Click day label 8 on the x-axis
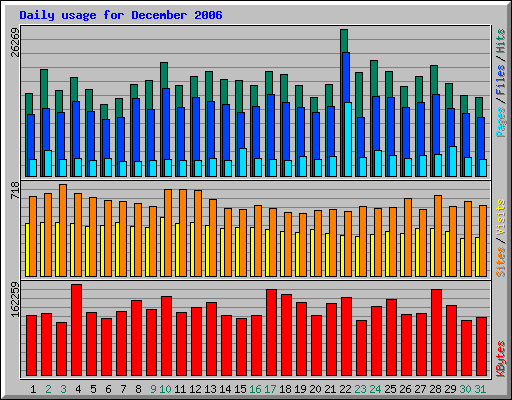Image resolution: width=512 pixels, height=400 pixels. point(138,389)
